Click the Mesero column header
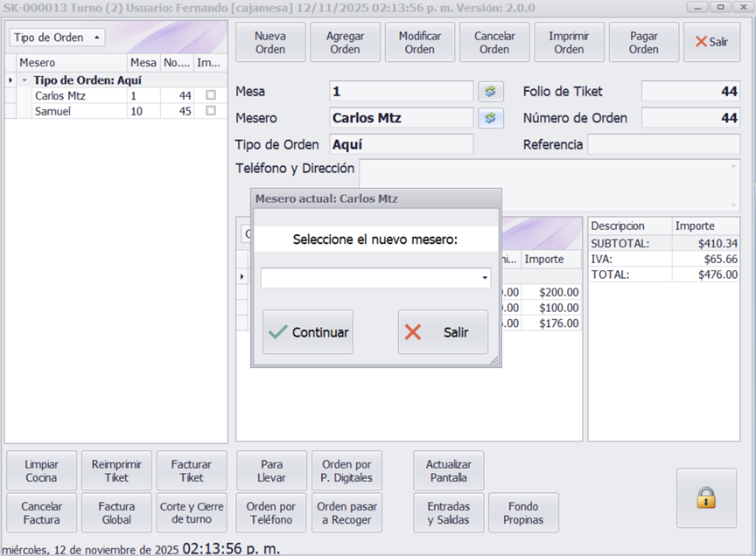The image size is (756, 556). [70, 63]
